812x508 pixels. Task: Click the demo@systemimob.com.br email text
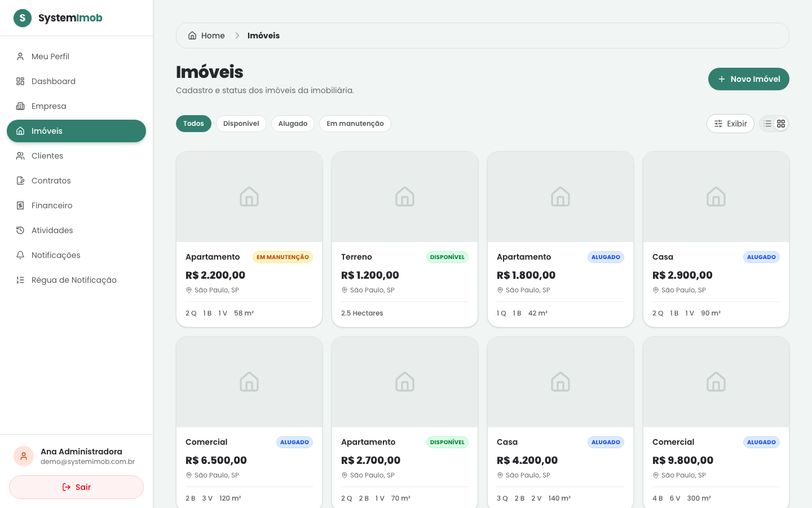[x=87, y=462]
